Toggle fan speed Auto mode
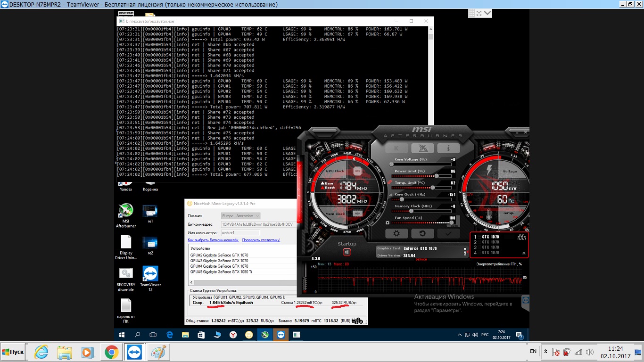 tap(454, 226)
